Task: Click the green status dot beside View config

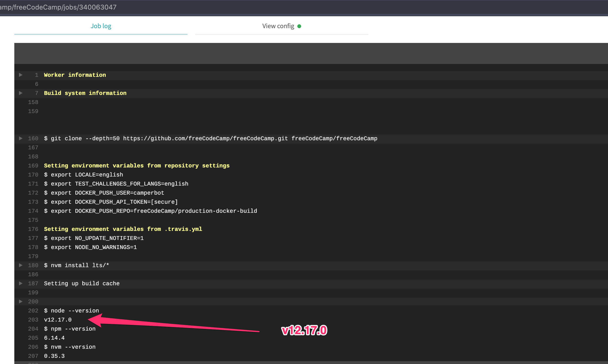Action: coord(299,26)
